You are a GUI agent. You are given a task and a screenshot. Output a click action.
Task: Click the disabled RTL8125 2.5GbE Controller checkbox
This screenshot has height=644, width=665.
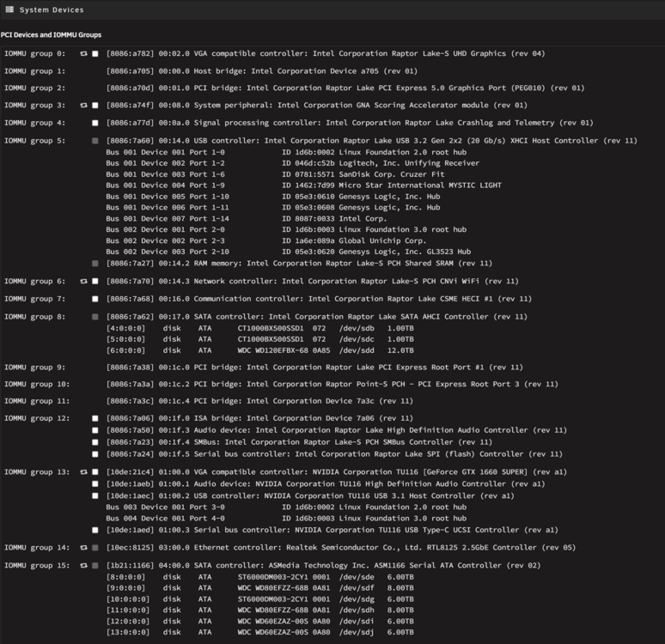95,548
